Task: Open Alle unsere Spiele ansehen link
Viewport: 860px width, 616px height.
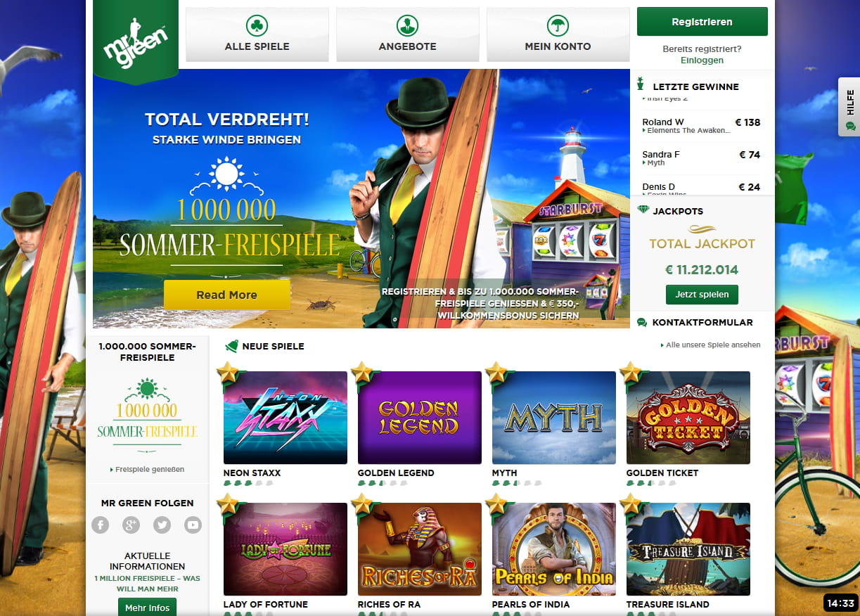Action: click(710, 345)
